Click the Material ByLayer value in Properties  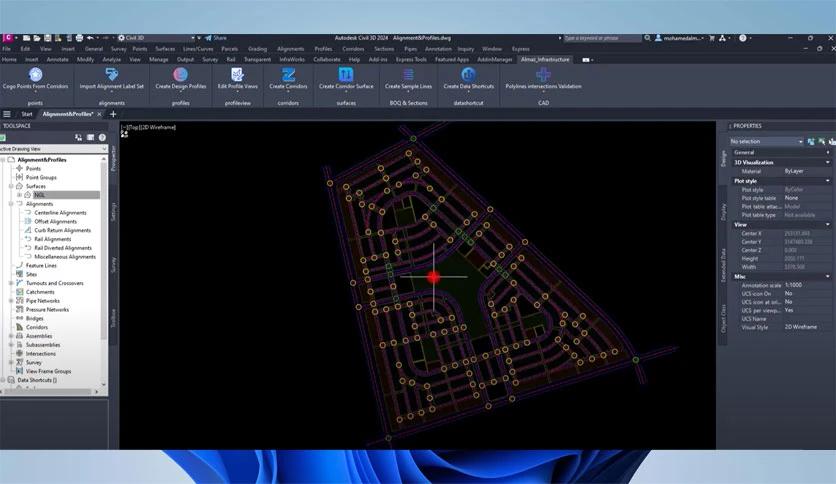[794, 171]
